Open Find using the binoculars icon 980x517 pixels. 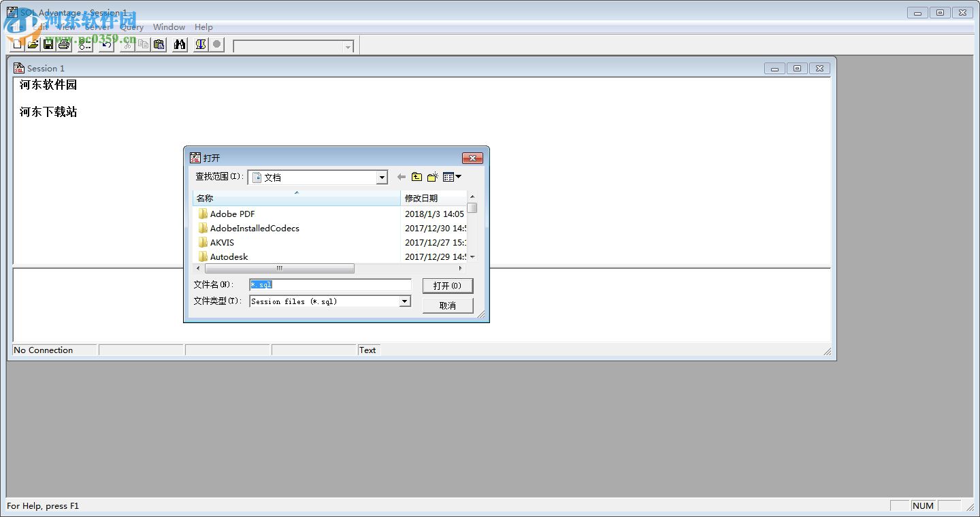click(x=180, y=44)
